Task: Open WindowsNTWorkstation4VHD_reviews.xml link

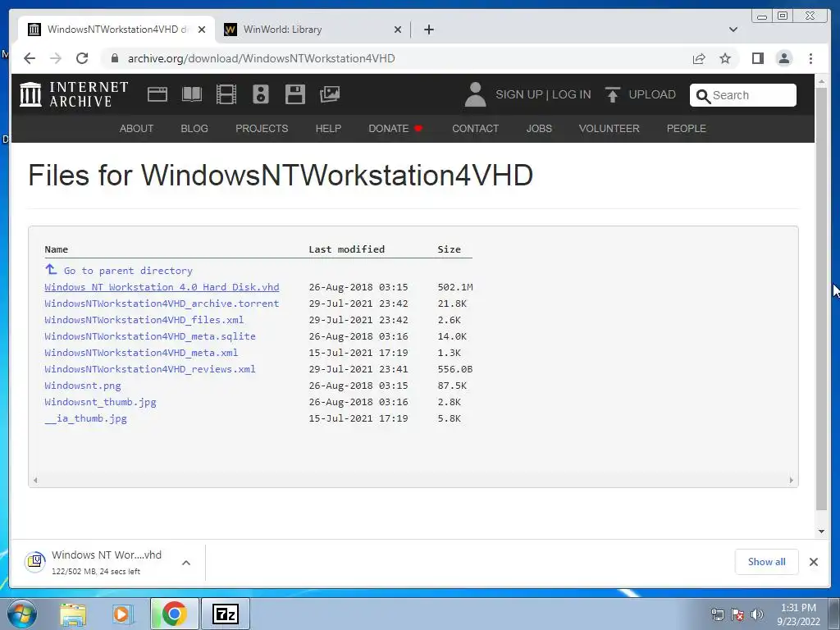Action: 150,369
